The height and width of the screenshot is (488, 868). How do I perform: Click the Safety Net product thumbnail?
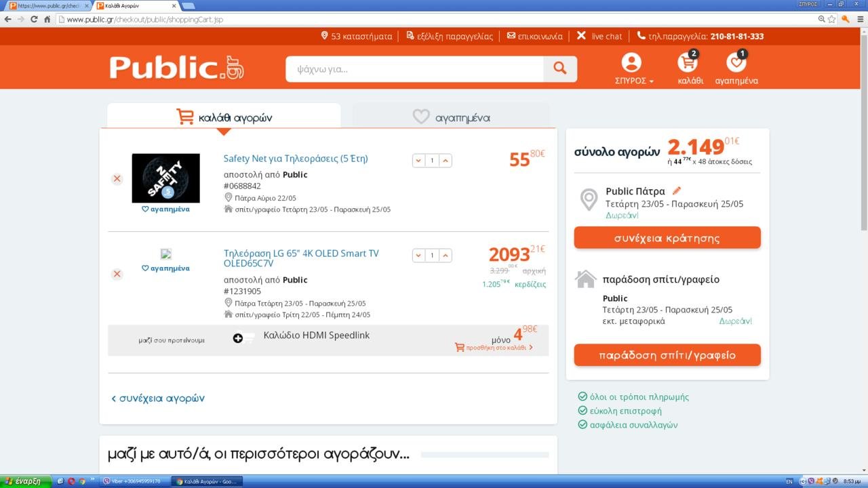point(165,178)
